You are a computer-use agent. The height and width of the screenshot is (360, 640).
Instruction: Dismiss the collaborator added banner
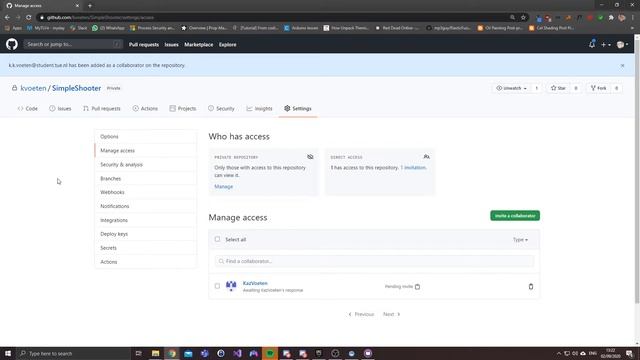[622, 65]
